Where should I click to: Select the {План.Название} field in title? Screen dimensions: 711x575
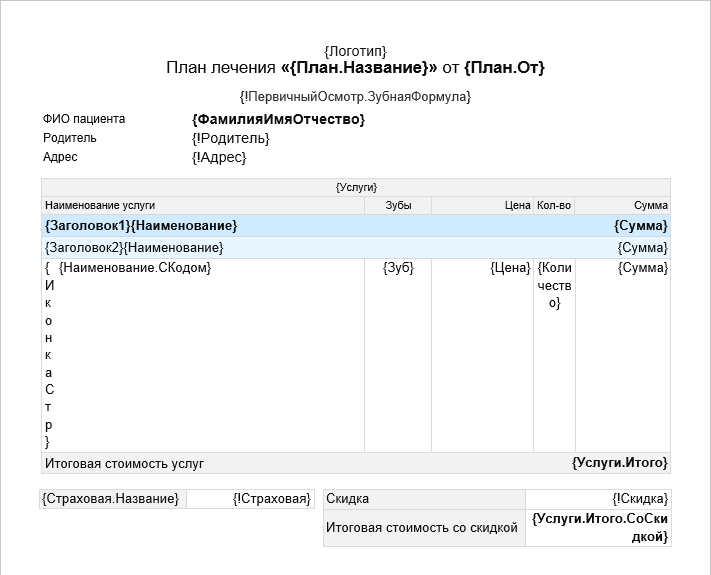[x=359, y=68]
